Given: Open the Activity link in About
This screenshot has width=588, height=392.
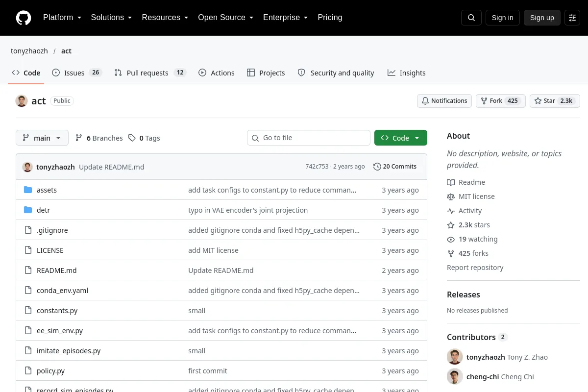Looking at the screenshot, I should pyautogui.click(x=465, y=211).
